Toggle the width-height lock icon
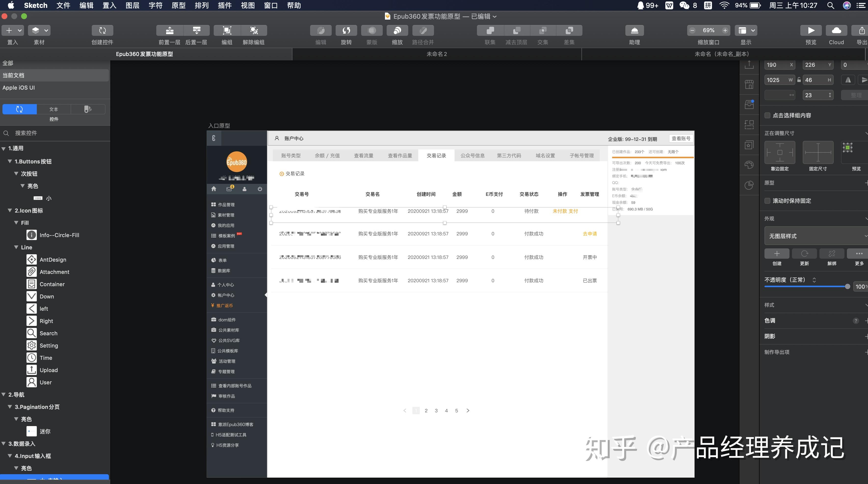 [x=799, y=80]
